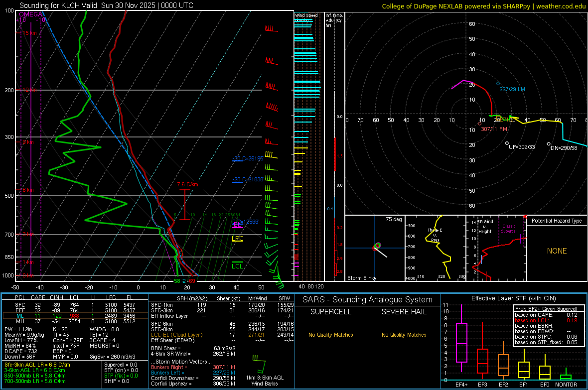Click 'SigSvr = 260 m3/s3' value
The image size is (588, 390).
pyautogui.click(x=113, y=357)
